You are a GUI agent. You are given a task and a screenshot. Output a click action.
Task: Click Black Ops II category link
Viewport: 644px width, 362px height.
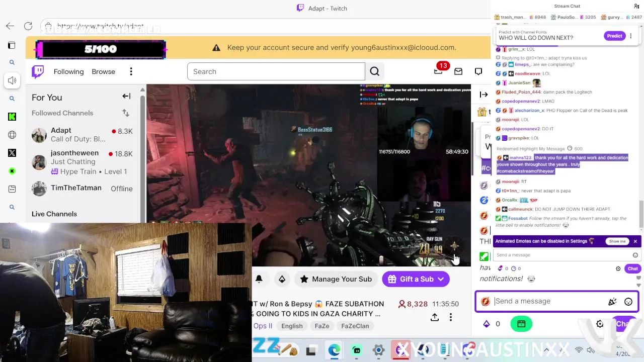pos(263,326)
